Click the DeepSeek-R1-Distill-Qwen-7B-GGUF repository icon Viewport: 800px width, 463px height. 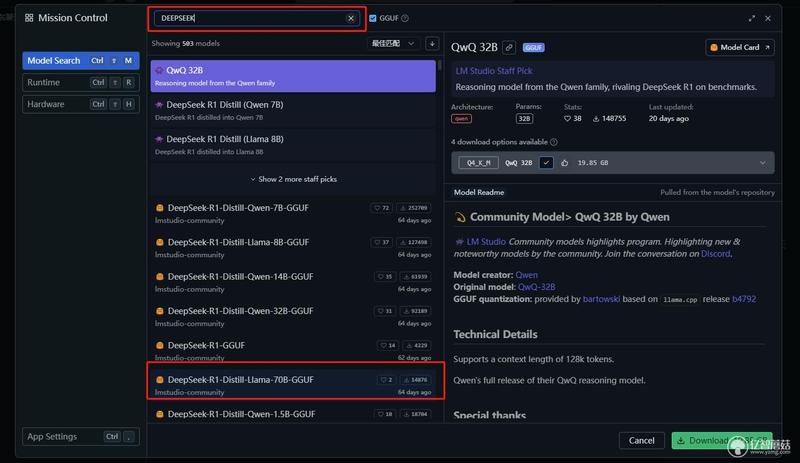(160, 208)
